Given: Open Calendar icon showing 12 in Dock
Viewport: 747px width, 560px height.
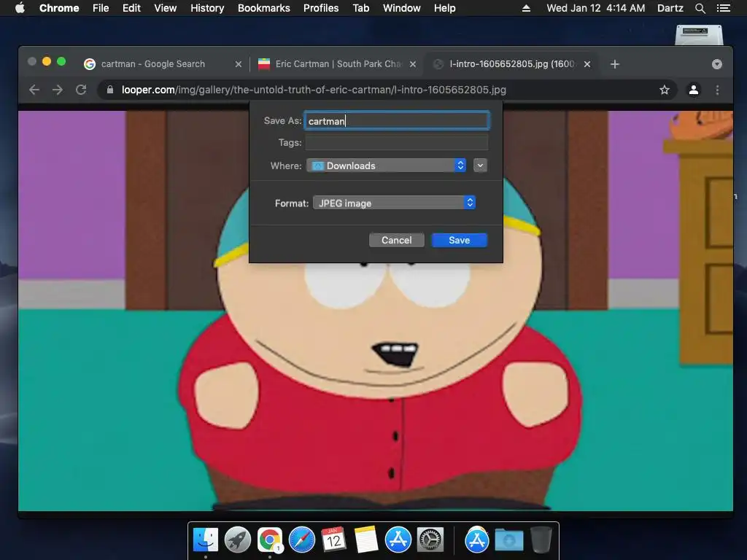Looking at the screenshot, I should click(x=333, y=540).
